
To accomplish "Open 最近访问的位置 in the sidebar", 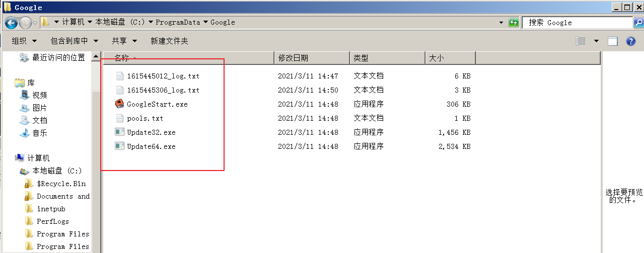I will 58,57.
